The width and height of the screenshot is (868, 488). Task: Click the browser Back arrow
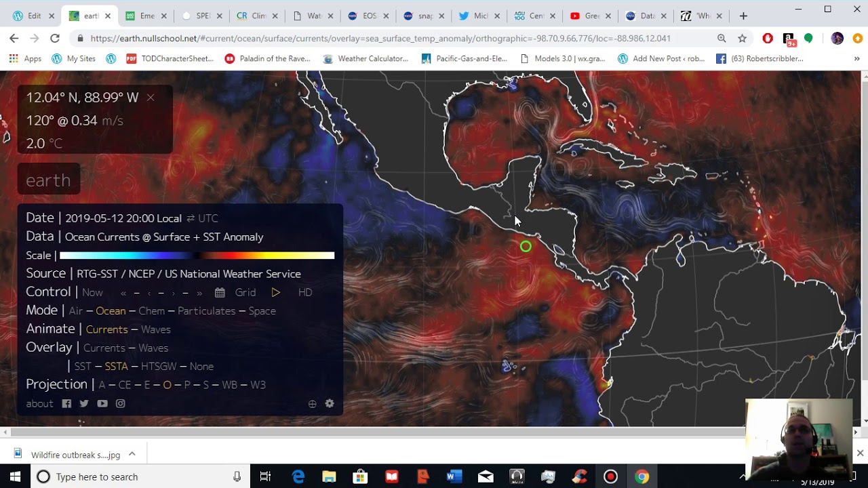14,39
